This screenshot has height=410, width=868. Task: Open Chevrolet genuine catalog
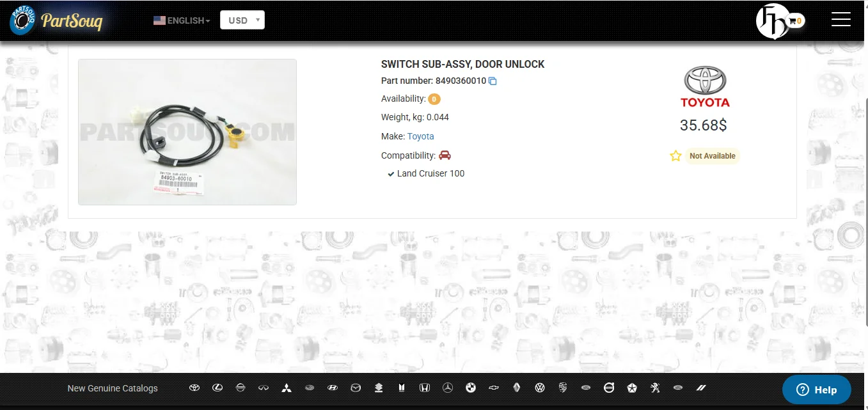pyautogui.click(x=493, y=388)
